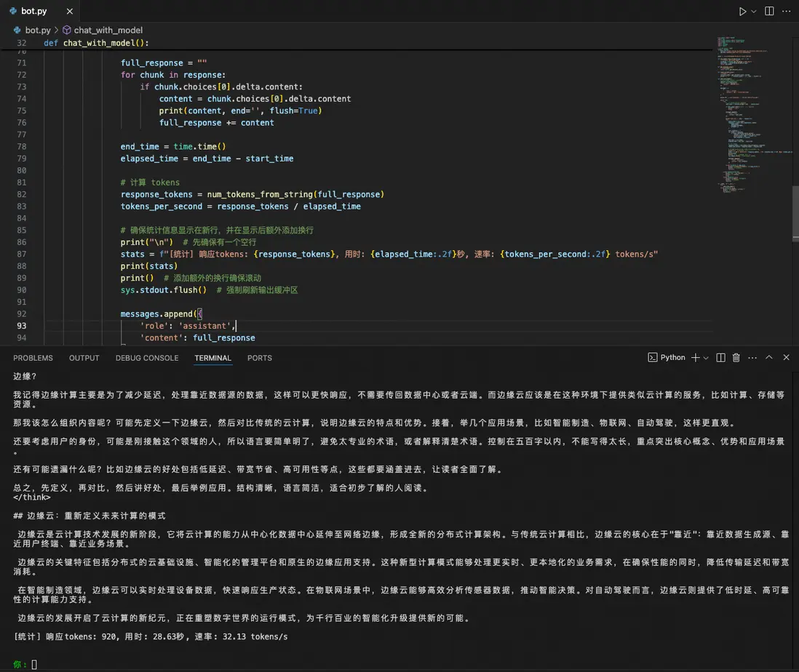This screenshot has width=799, height=672.
Task: Open the run options dropdown arrow
Action: point(754,12)
